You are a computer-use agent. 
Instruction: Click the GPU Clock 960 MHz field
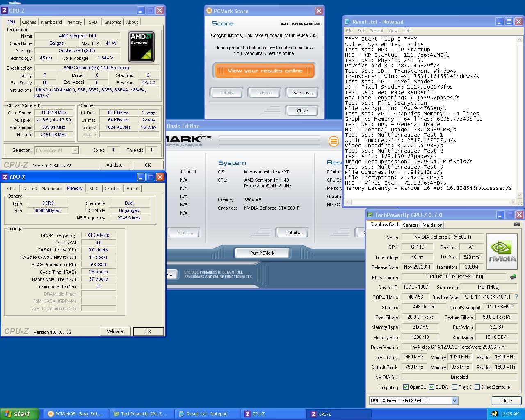(414, 357)
